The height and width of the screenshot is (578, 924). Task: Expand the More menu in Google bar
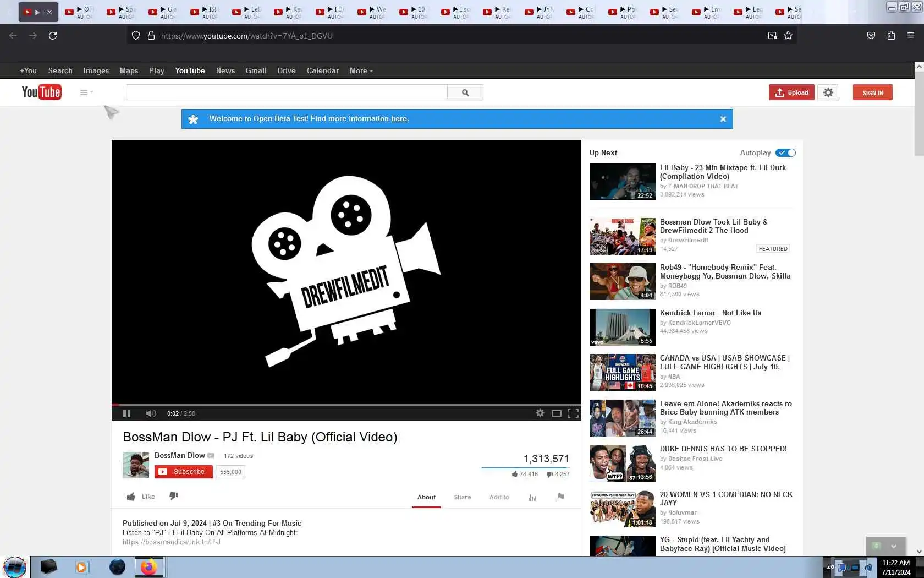click(361, 70)
